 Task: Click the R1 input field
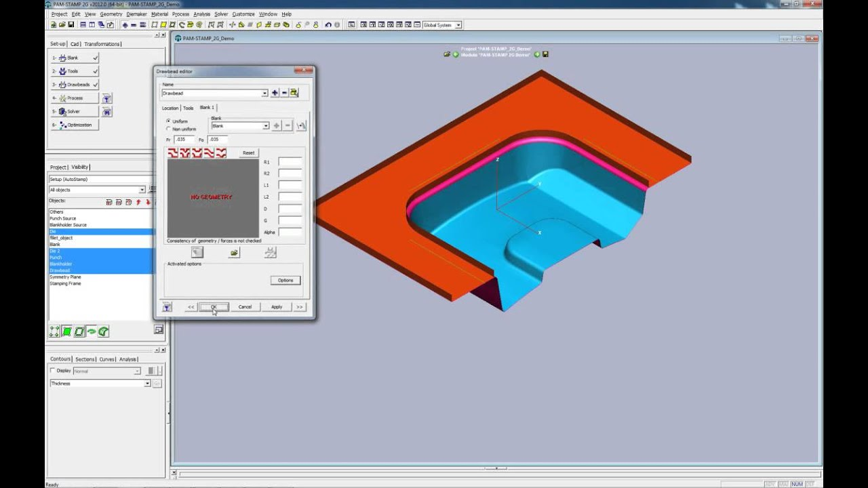point(290,162)
